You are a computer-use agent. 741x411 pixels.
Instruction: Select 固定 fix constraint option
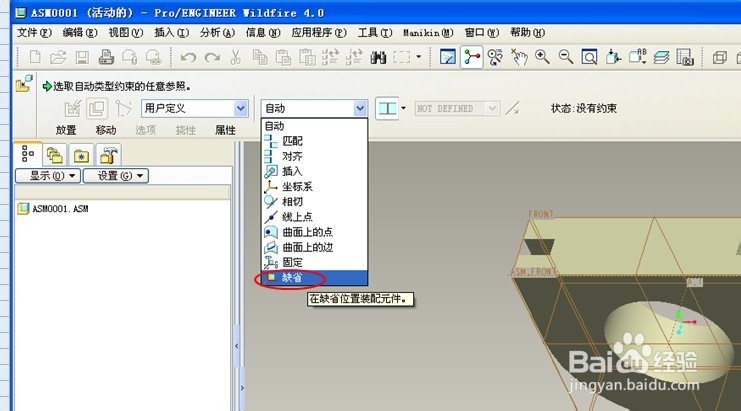coord(314,262)
